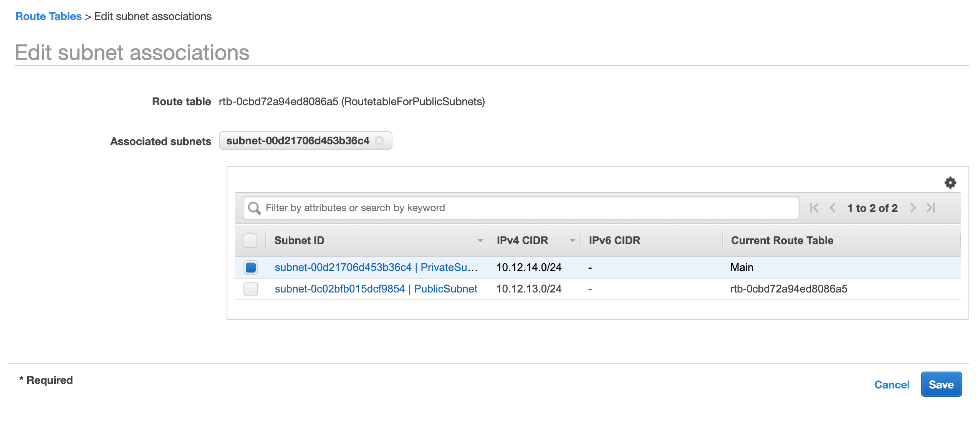This screenshot has width=980, height=423.
Task: Go to first page of results
Action: [x=814, y=208]
